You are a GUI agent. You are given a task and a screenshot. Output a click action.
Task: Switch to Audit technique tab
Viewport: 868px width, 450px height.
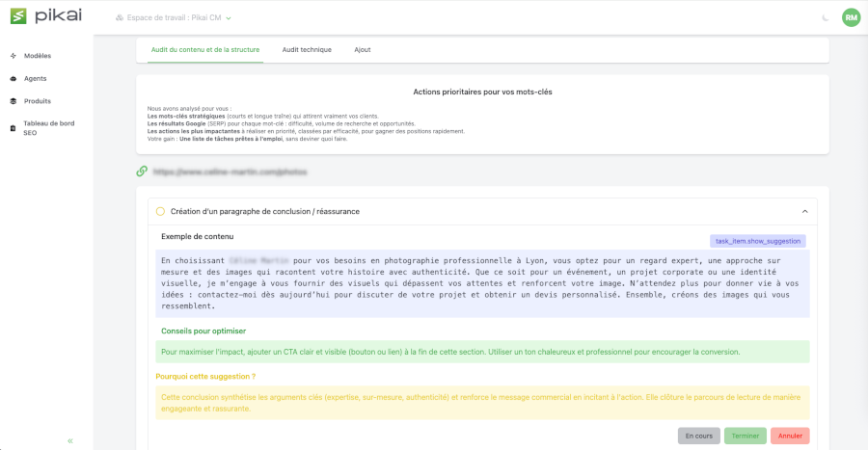[306, 50]
